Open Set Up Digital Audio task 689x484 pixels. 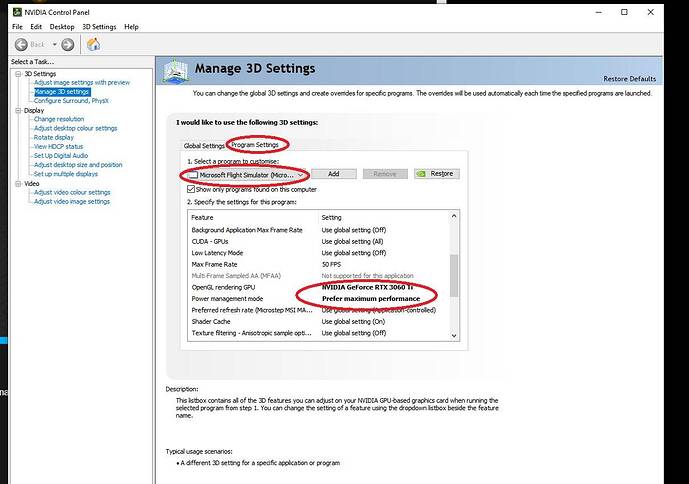pos(61,156)
